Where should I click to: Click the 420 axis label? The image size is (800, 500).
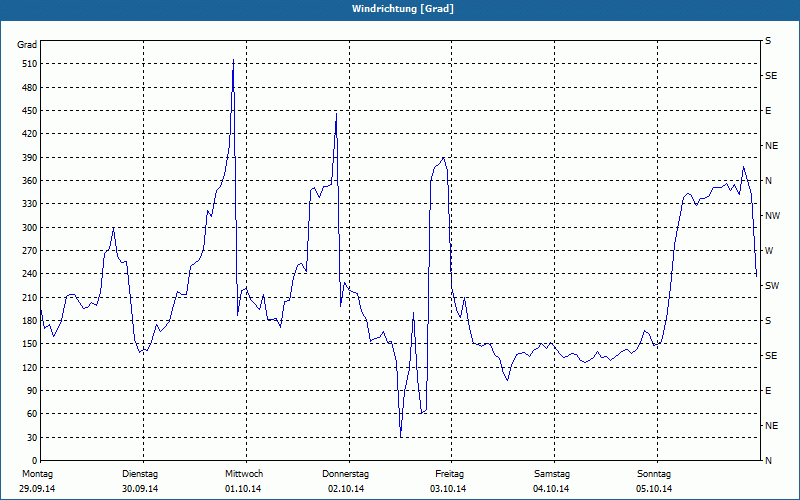tap(30, 134)
